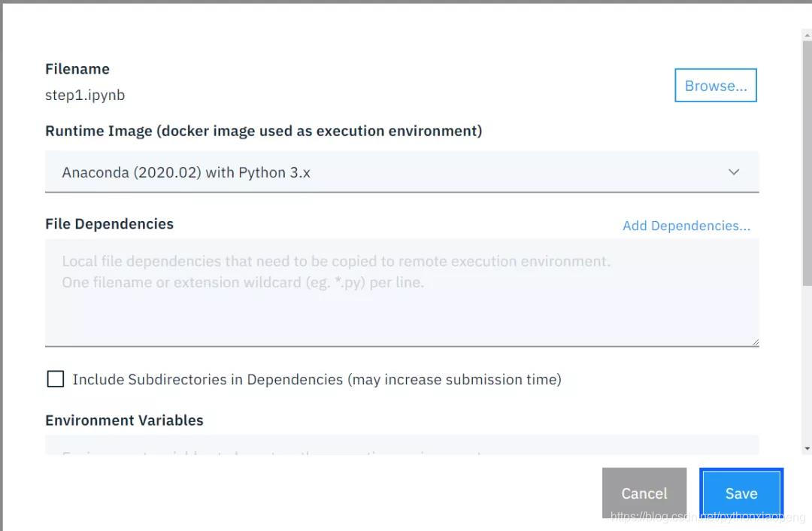Select the Anaconda (2020.02) with Python 3.x text
The image size is (812, 531).
[186, 172]
